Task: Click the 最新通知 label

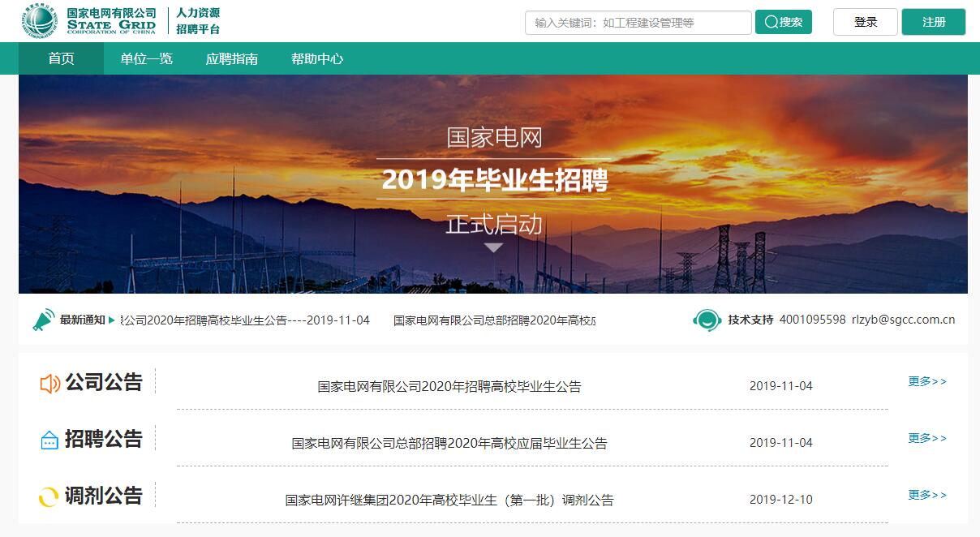Action: 83,320
